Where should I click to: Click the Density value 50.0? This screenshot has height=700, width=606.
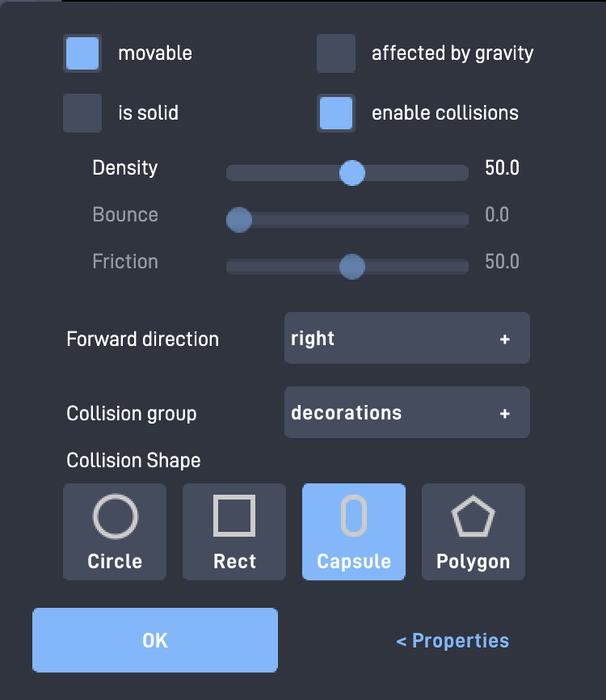point(502,168)
